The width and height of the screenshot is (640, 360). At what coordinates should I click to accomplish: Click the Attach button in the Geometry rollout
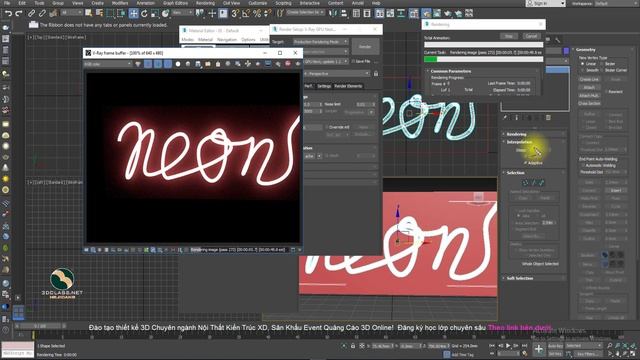pyautogui.click(x=589, y=88)
